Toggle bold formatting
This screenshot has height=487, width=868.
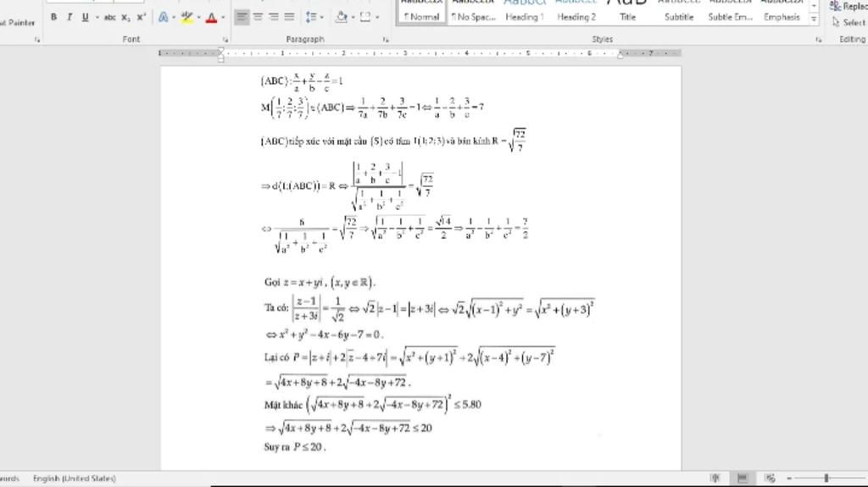[x=53, y=17]
